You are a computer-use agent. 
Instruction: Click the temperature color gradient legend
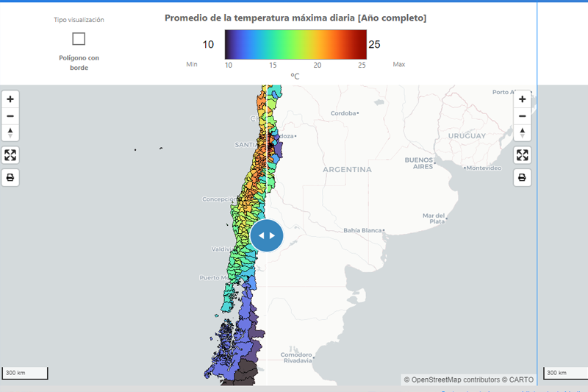[295, 44]
